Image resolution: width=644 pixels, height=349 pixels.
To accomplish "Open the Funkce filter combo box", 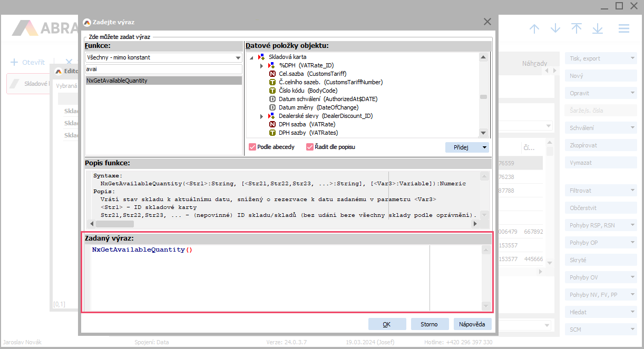I will [x=163, y=57].
